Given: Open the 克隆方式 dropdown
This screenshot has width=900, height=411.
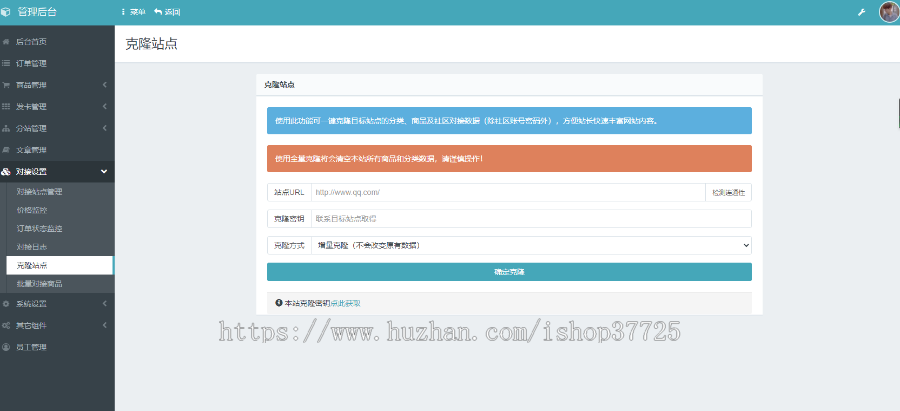Looking at the screenshot, I should click(531, 246).
